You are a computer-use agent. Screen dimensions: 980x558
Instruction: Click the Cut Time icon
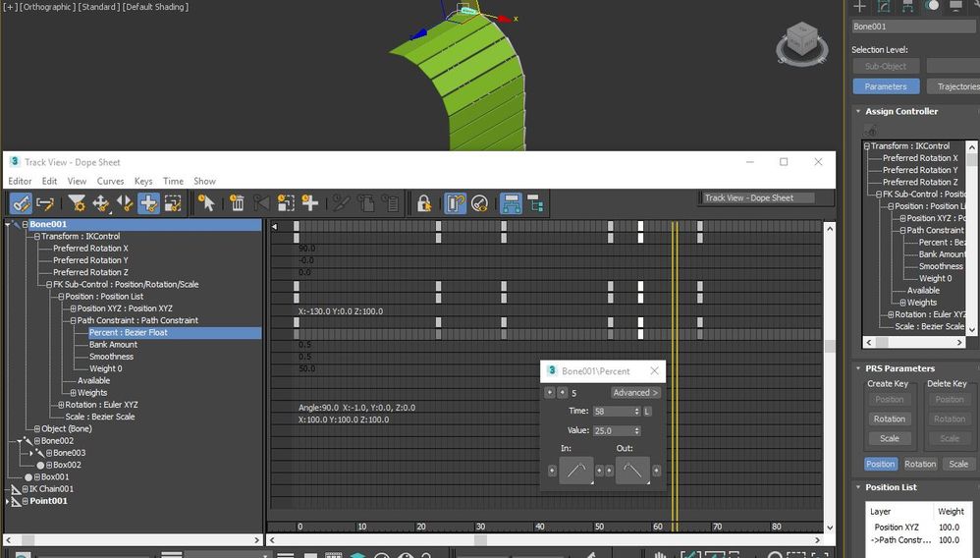(x=342, y=203)
